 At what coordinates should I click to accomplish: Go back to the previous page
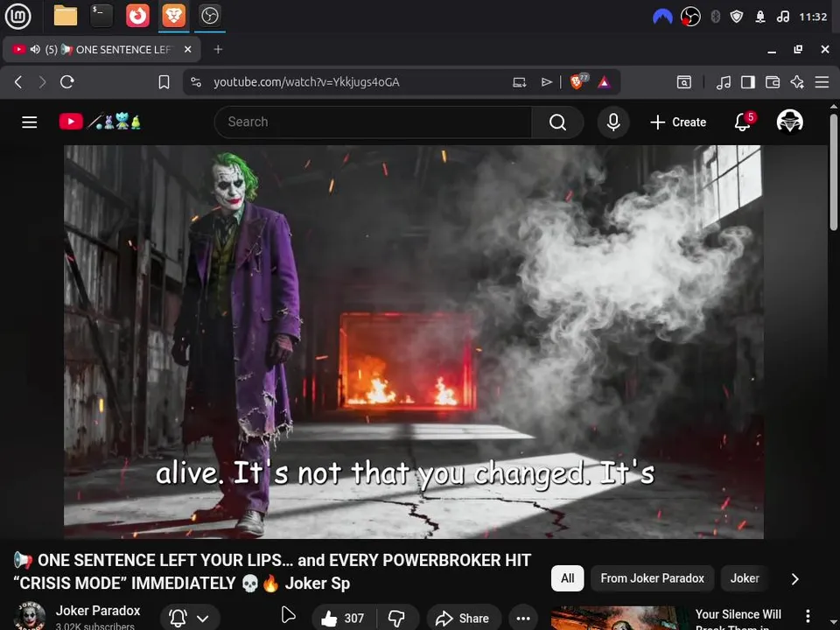tap(18, 82)
